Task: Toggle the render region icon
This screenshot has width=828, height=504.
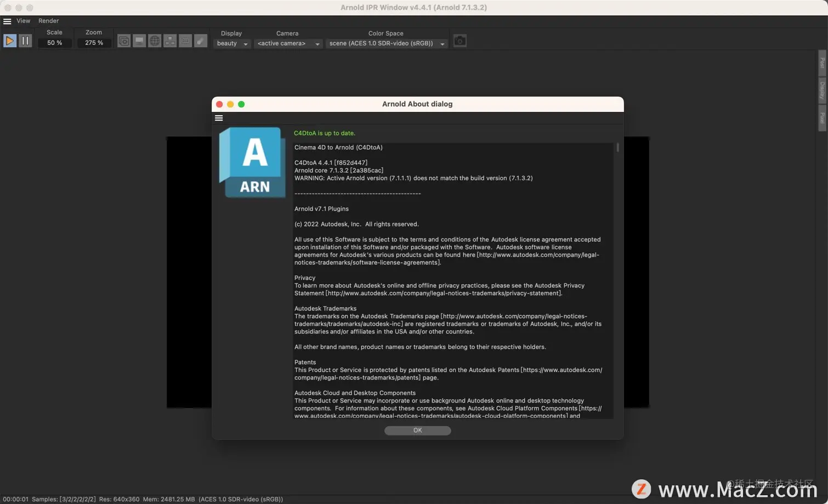Action: [124, 41]
